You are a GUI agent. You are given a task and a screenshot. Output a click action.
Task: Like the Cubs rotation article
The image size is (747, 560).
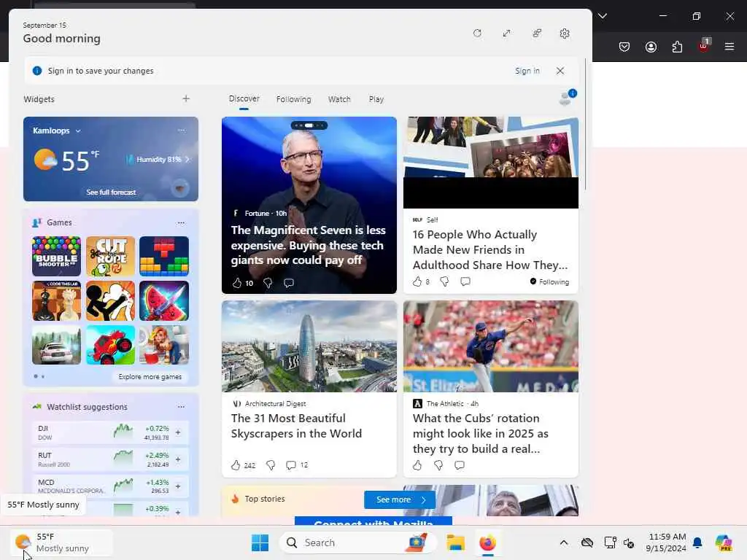point(417,464)
